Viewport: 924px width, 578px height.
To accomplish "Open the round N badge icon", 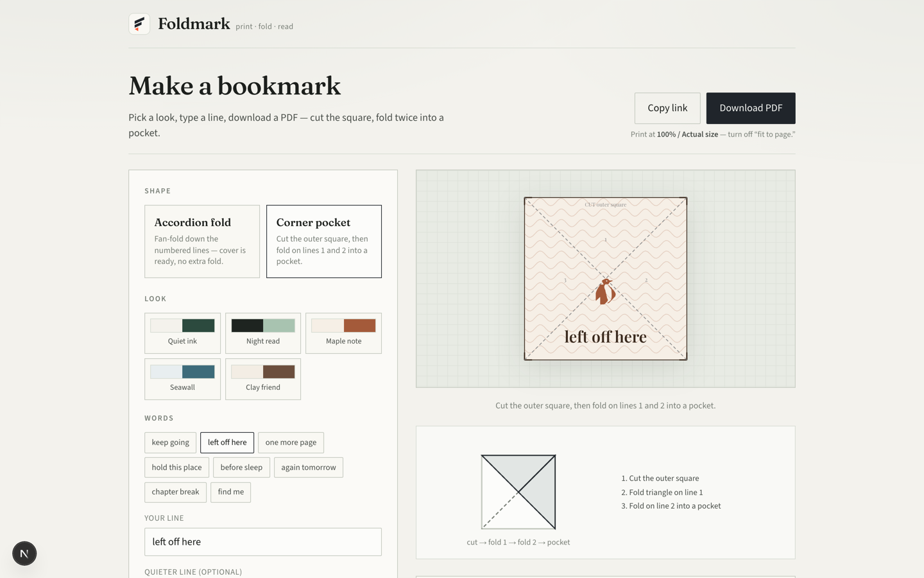I will click(24, 553).
